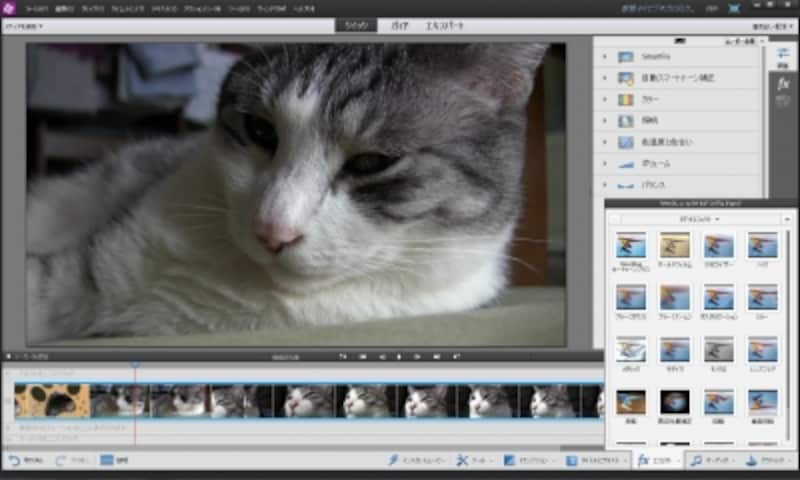Click the undo arrow in the bottom bar
This screenshot has width=800, height=480.
14,460
